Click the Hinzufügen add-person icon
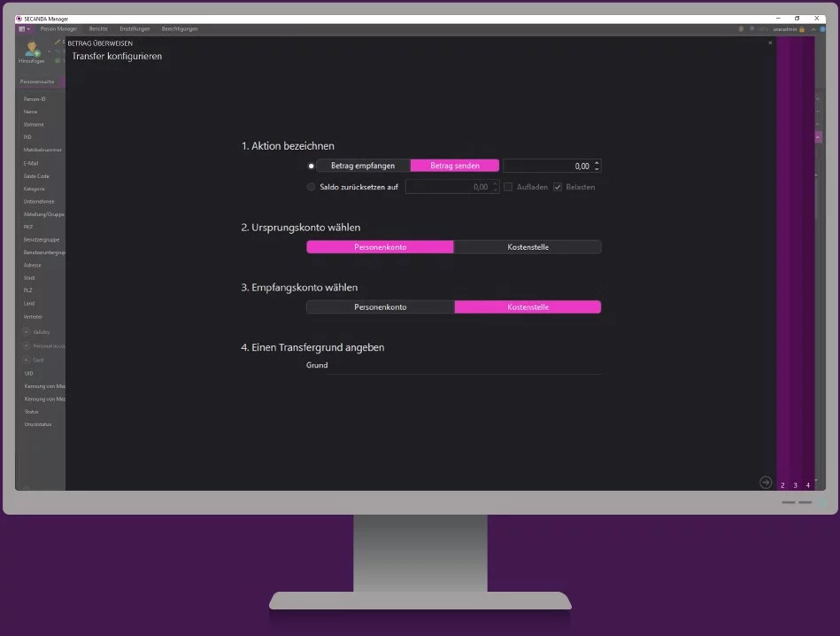 point(32,50)
